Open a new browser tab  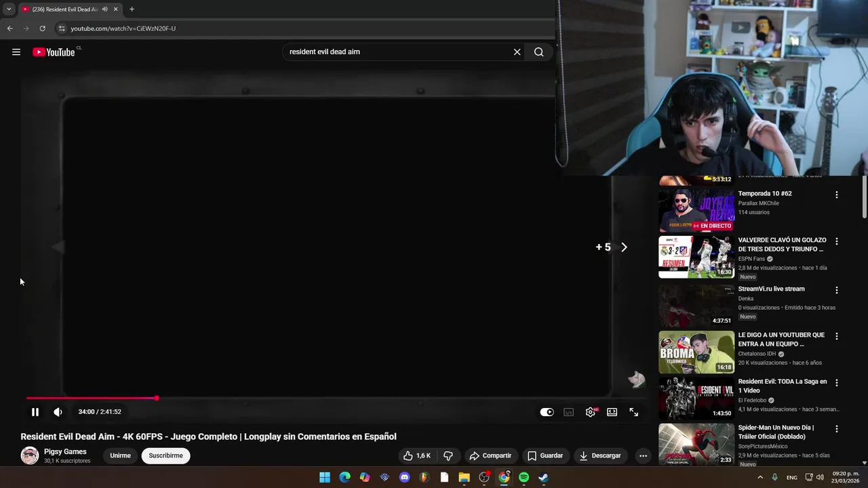132,9
